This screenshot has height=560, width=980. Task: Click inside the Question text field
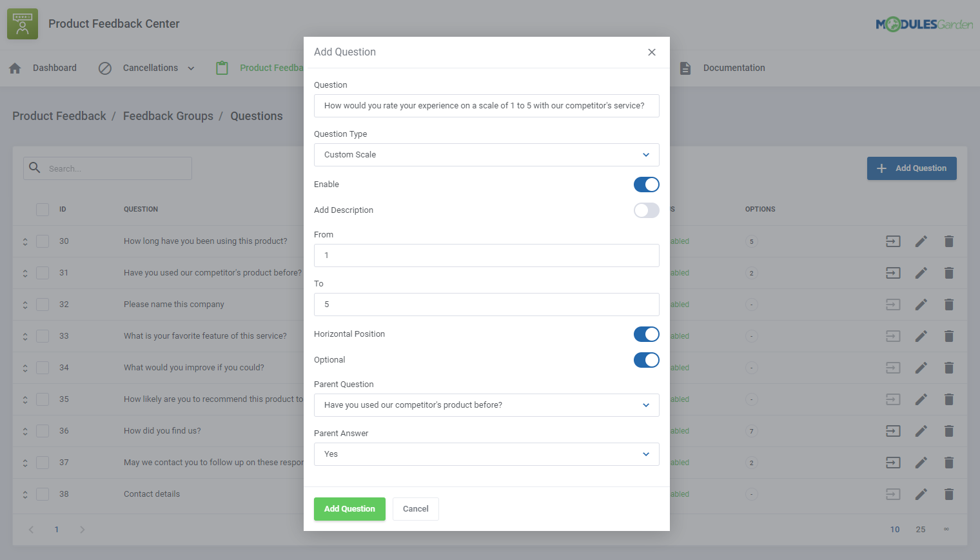[486, 105]
